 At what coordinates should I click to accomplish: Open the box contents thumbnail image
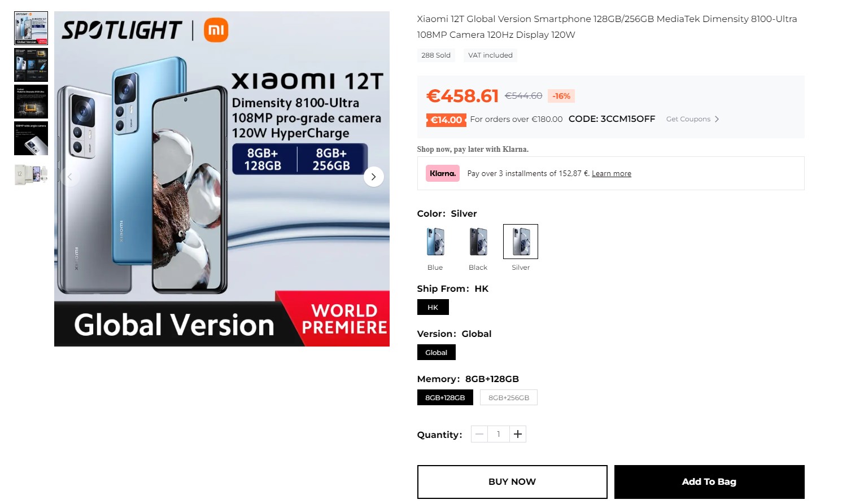[31, 174]
